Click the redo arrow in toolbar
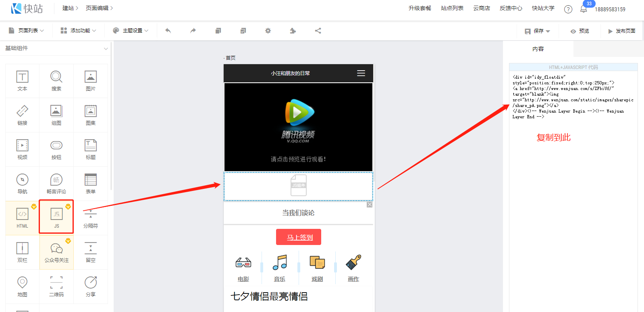Image resolution: width=644 pixels, height=312 pixels. (x=193, y=31)
